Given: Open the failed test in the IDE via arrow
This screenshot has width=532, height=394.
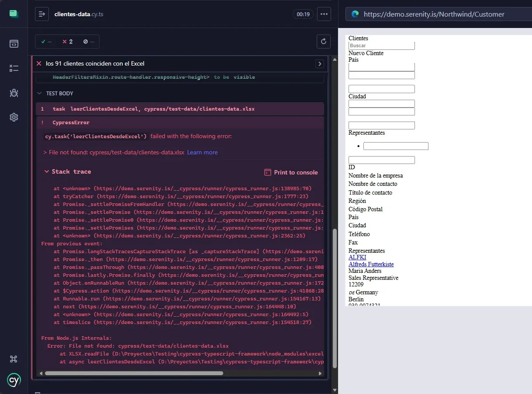Looking at the screenshot, I should [x=320, y=64].
